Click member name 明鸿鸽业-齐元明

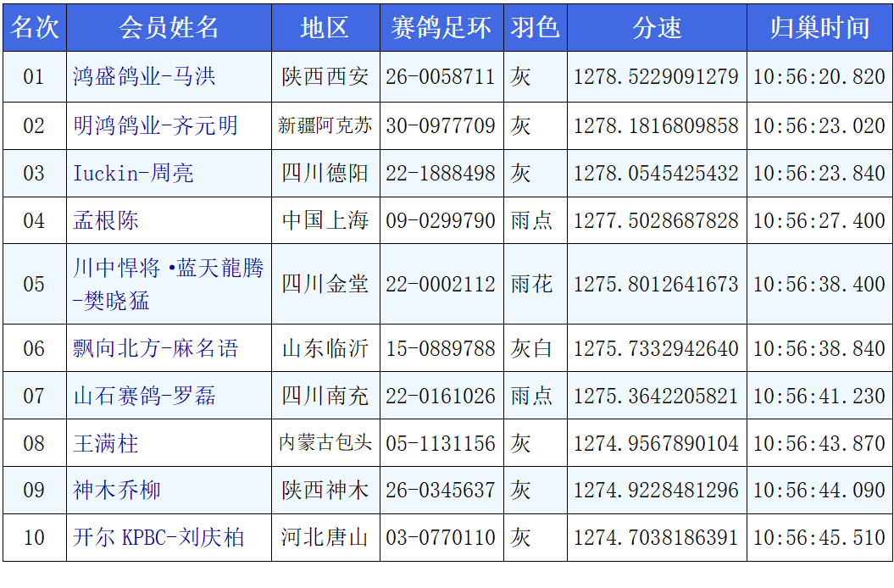[155, 126]
